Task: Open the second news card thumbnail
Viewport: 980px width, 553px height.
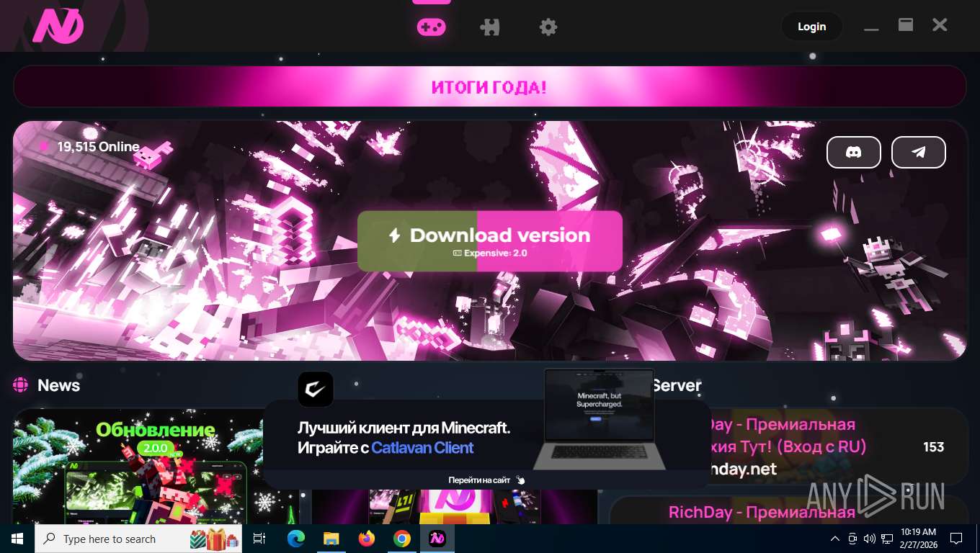Action: (454, 507)
